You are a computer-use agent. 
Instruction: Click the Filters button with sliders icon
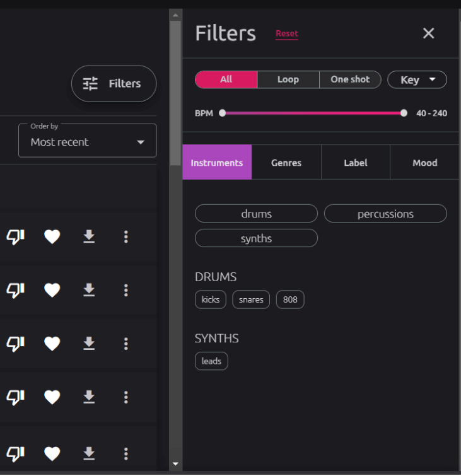pos(114,83)
